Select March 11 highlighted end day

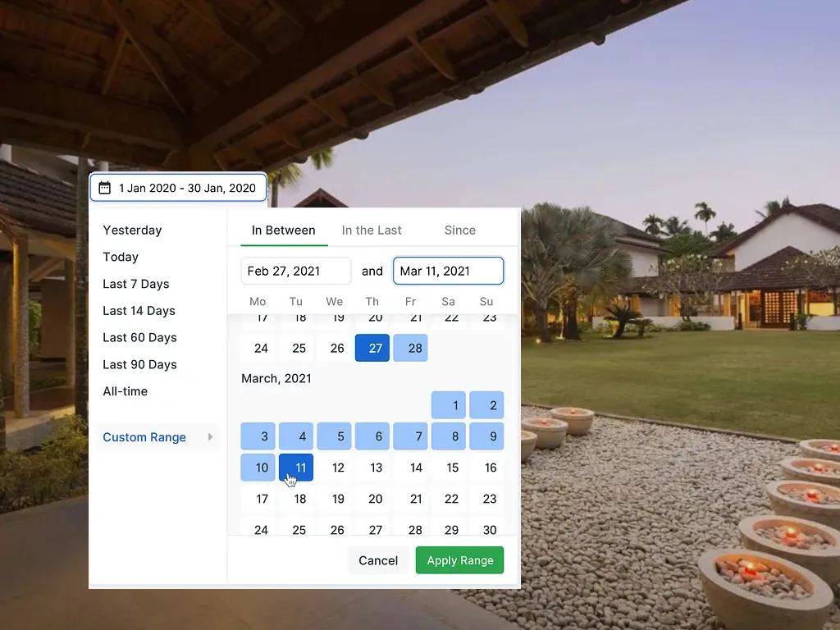click(x=296, y=468)
